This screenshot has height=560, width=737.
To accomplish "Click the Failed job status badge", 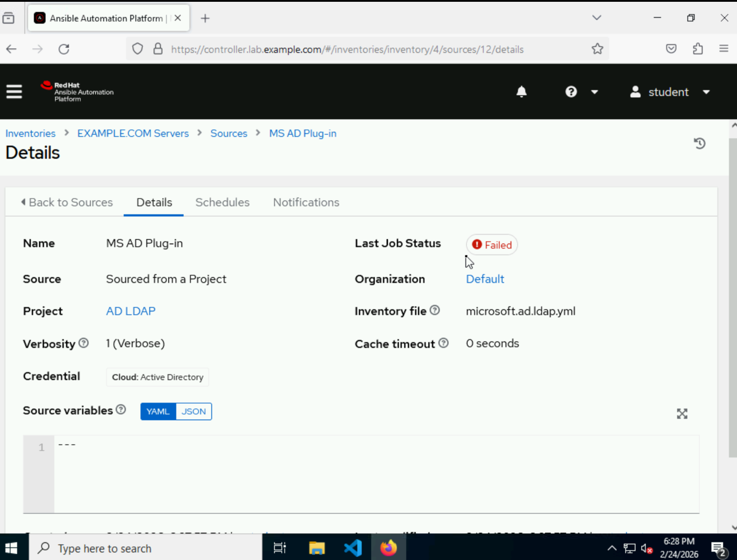I will click(492, 245).
